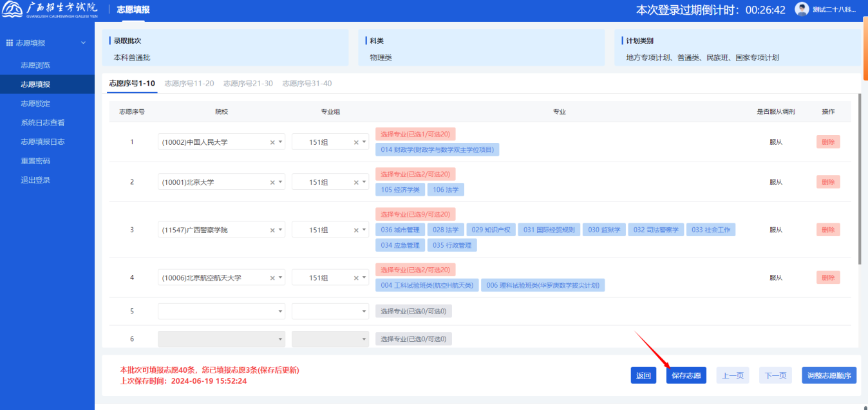Clear 151组 in the 中国人民大学 row

[x=355, y=142]
